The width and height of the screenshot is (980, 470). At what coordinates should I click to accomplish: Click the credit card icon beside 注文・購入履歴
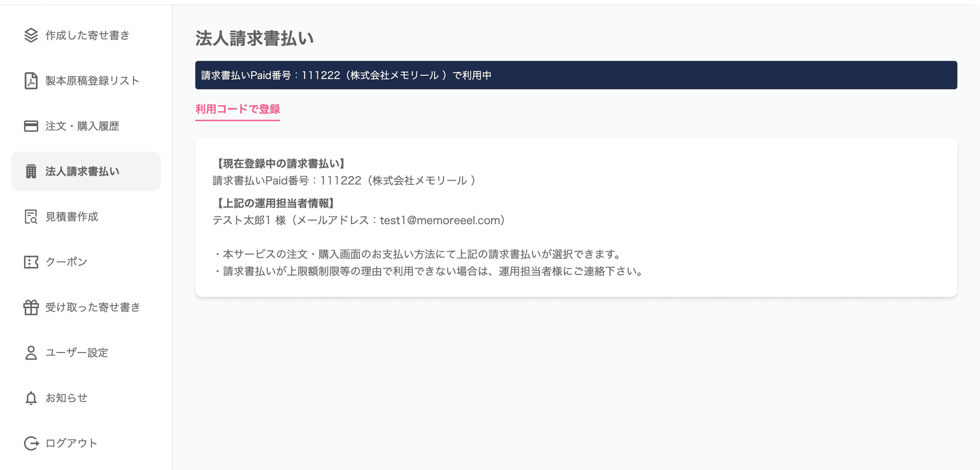(x=31, y=126)
